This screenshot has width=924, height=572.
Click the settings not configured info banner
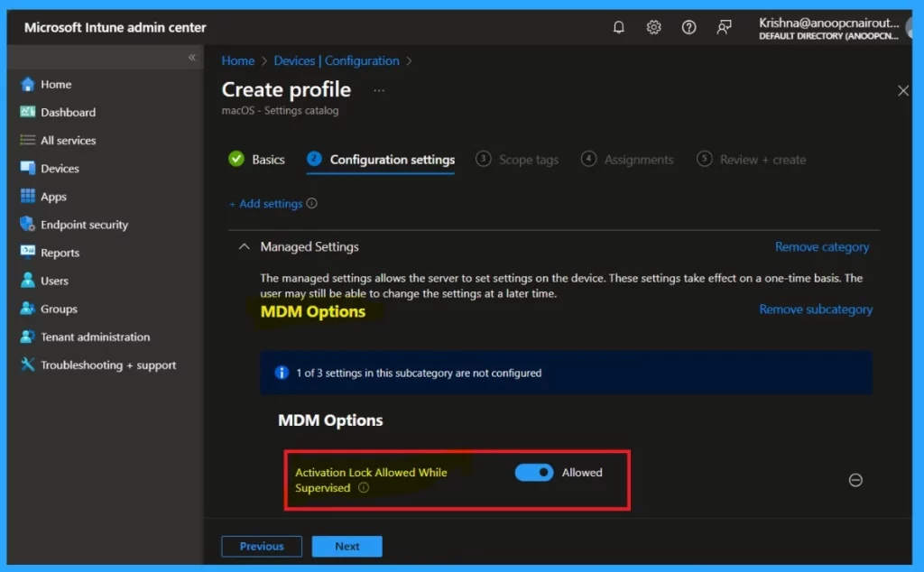(x=567, y=373)
